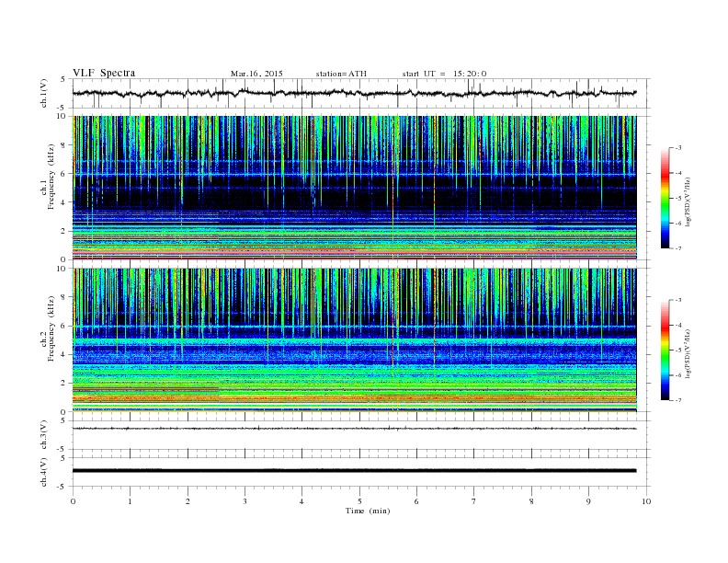Click the ch.1 "Frequency (kHz)" axis label
Viewport: 728px width, 563px height.
[x=51, y=178]
